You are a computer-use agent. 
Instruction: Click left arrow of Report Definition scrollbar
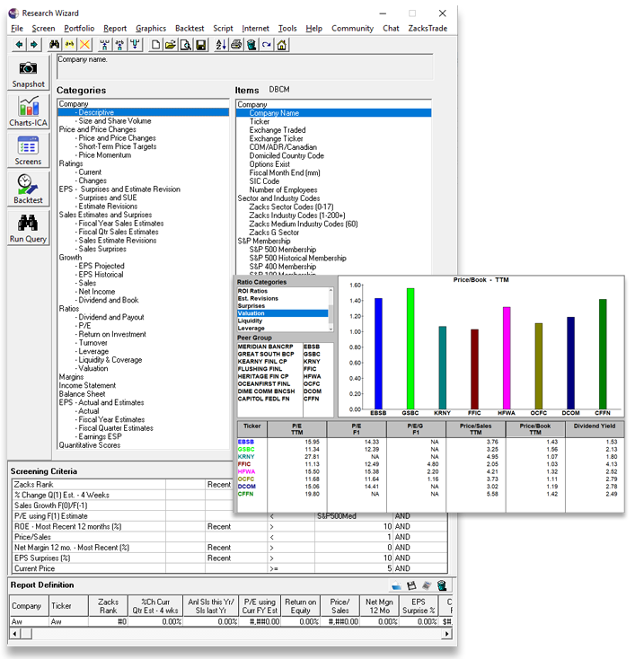(x=15, y=633)
